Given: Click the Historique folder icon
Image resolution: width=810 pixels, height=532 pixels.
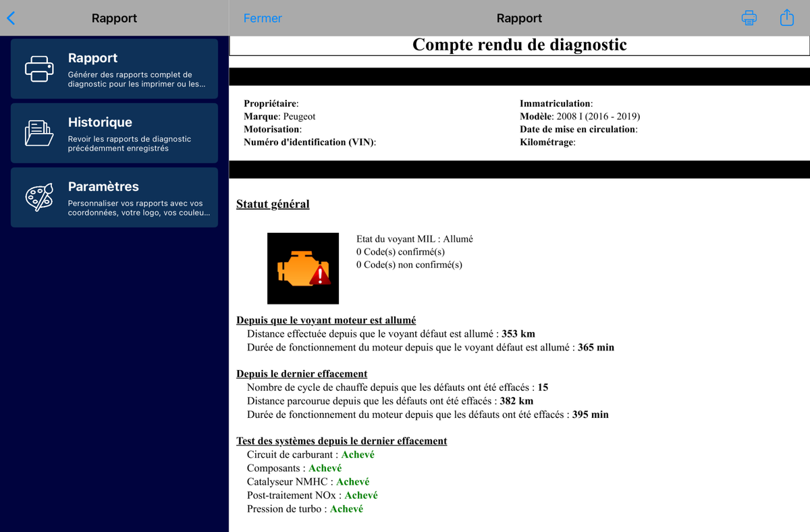Looking at the screenshot, I should click(x=39, y=133).
